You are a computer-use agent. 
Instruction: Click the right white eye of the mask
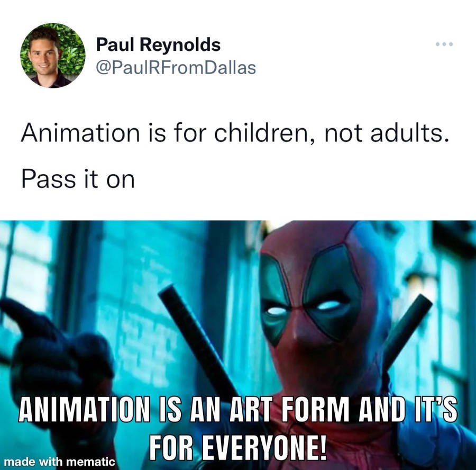coord(328,305)
